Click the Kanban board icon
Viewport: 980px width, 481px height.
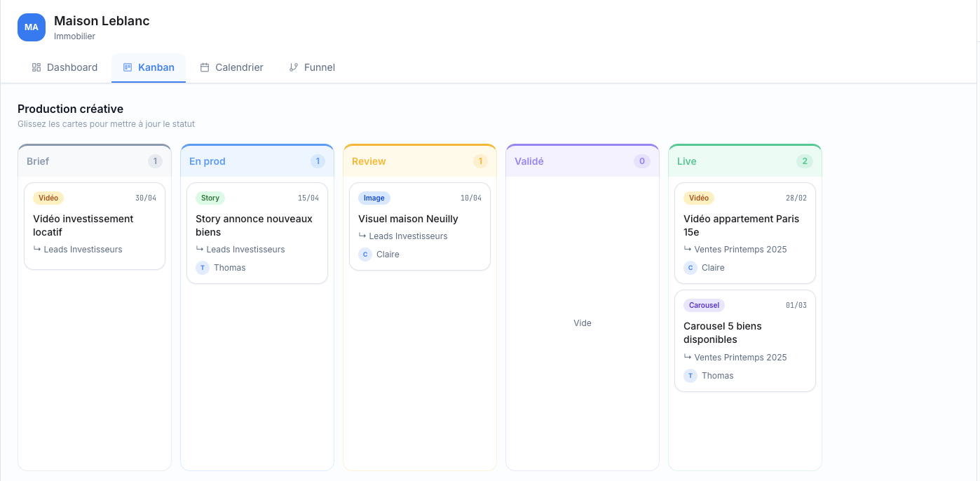[128, 68]
